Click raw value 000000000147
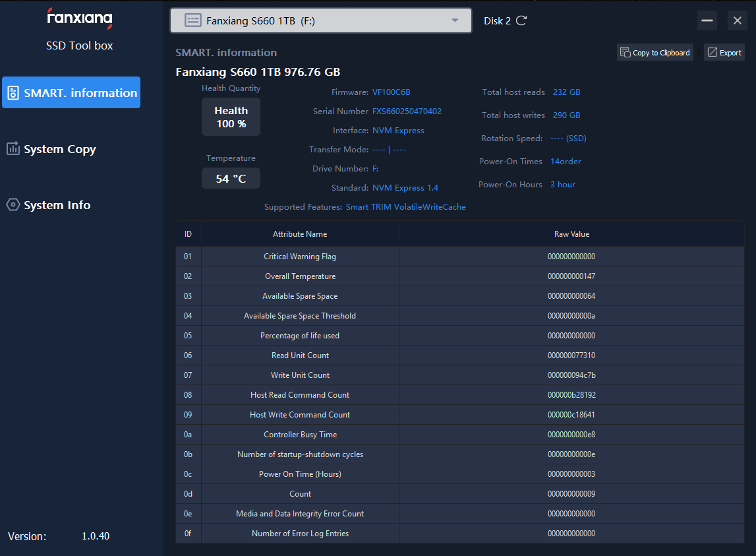This screenshot has height=556, width=756. tap(571, 276)
